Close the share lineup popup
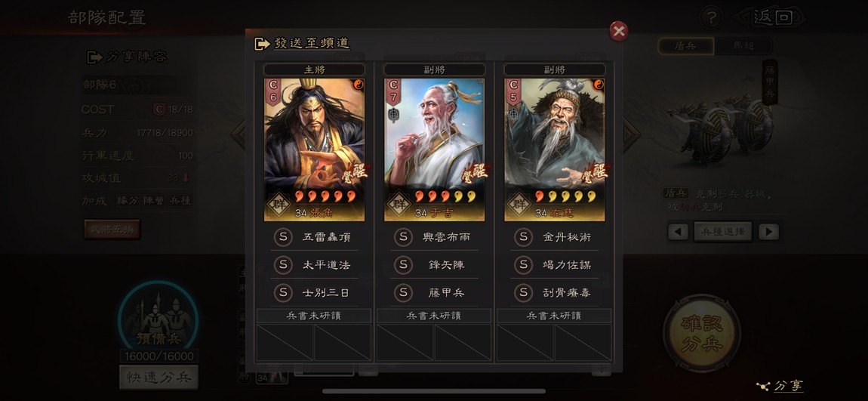Image resolution: width=868 pixels, height=401 pixels. [x=618, y=32]
